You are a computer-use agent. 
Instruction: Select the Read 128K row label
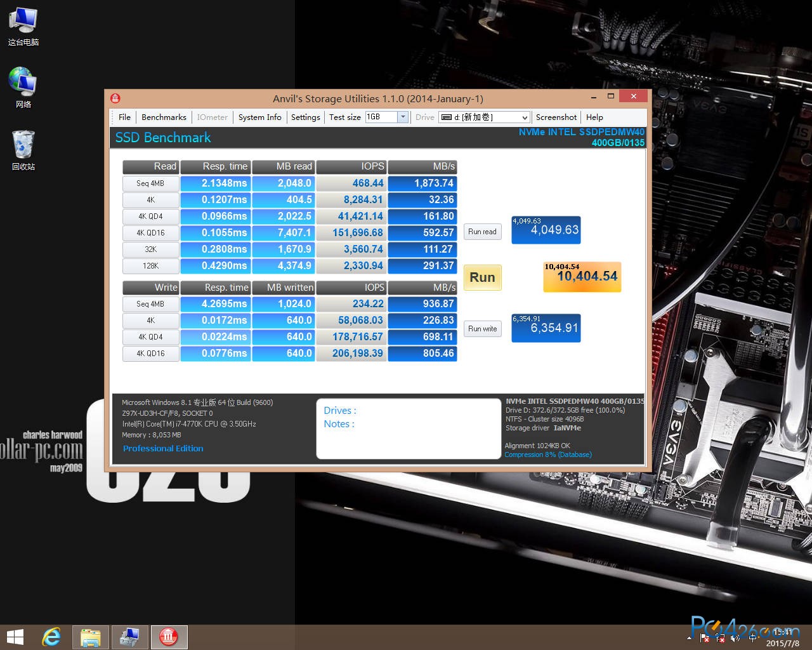tap(150, 266)
